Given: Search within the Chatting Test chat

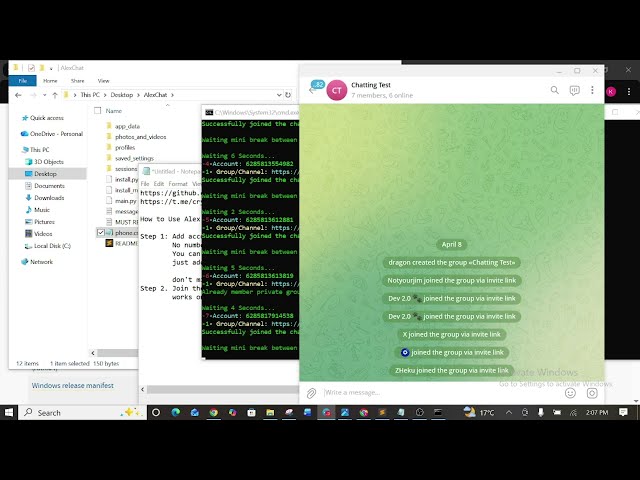Looking at the screenshot, I should [x=554, y=90].
